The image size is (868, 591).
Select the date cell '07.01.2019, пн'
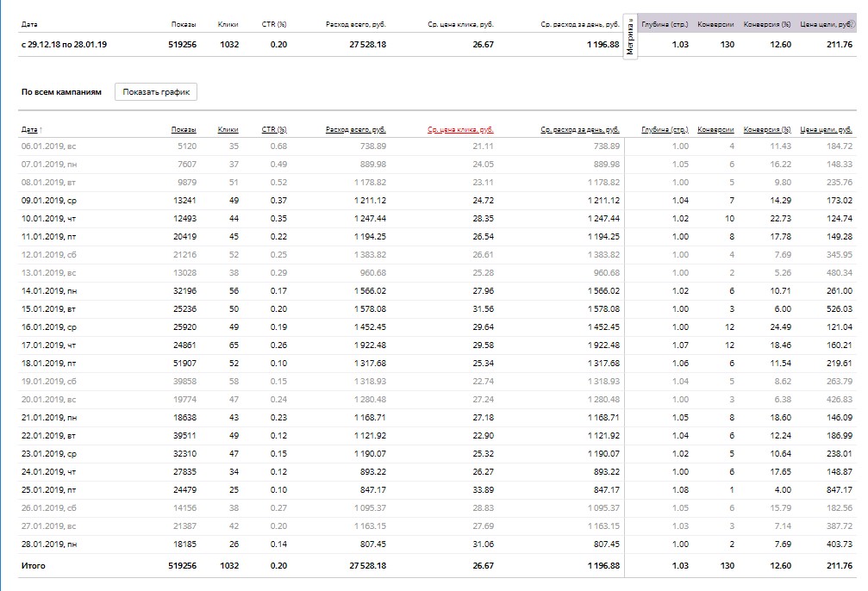coord(49,165)
